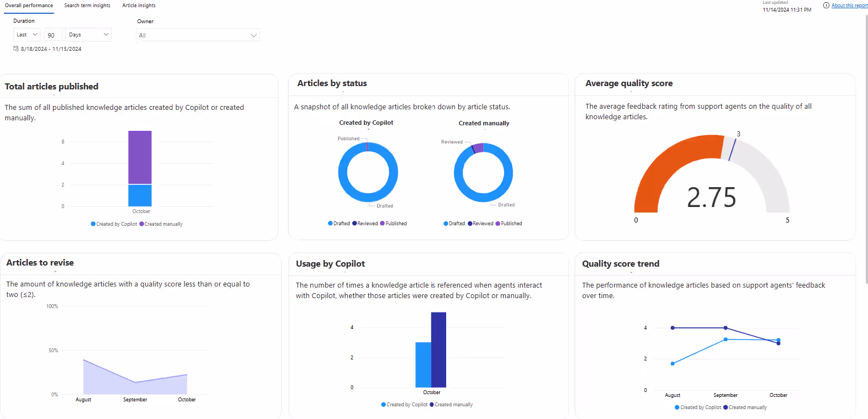
Task: Click the purple bar in Total articles published
Action: point(140,157)
